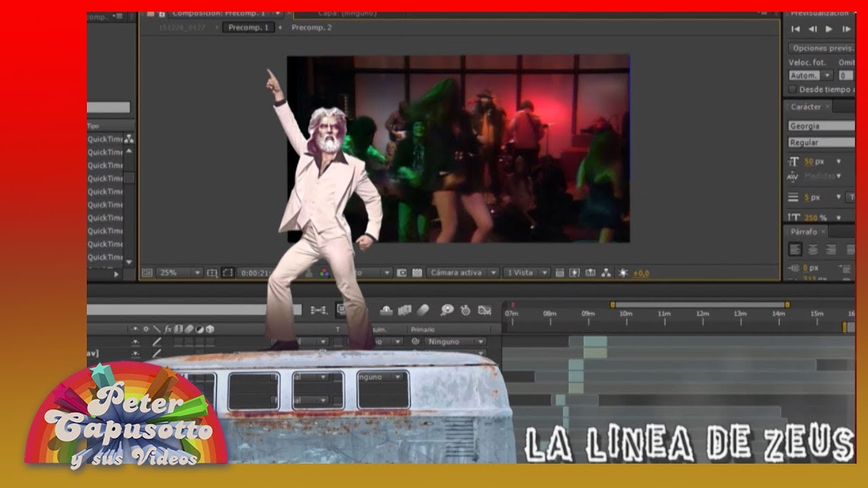Viewport: 868px width, 488px height.
Task: Click the 250 % vertical scale value
Action: (815, 218)
